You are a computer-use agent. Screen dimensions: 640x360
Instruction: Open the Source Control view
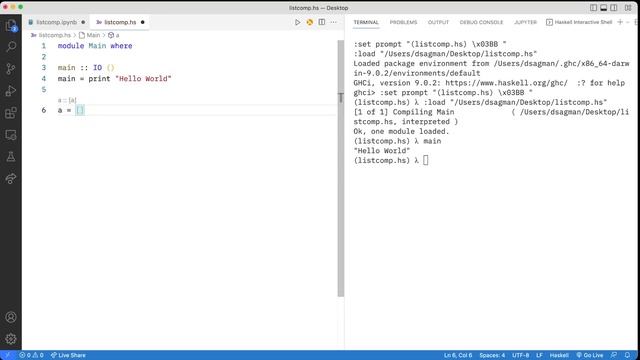coord(11,69)
